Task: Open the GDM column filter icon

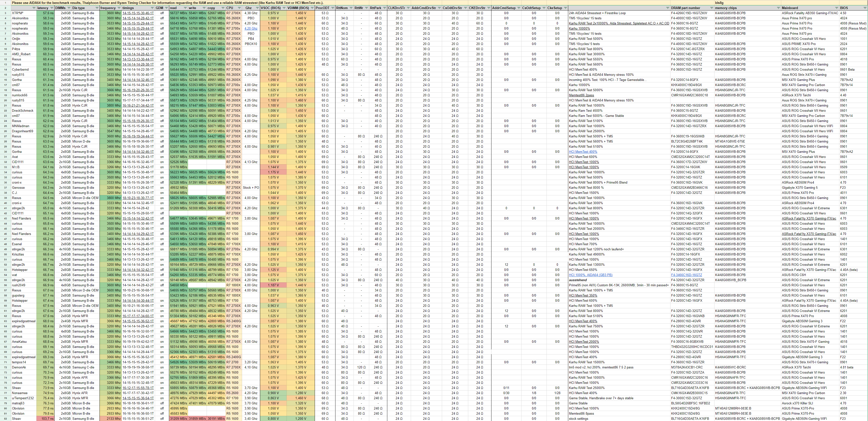Action: point(167,8)
